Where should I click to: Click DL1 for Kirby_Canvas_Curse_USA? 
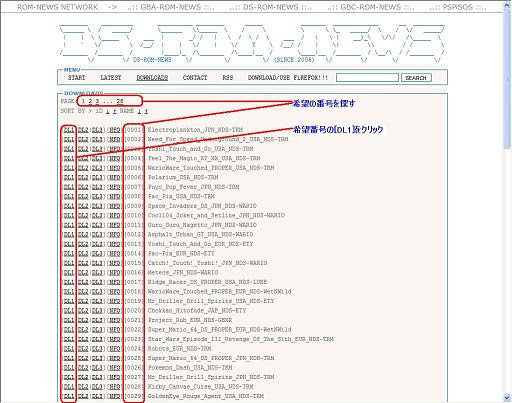(x=69, y=387)
